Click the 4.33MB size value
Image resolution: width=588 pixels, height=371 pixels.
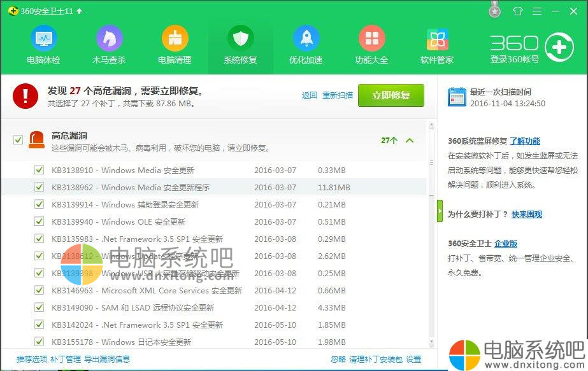point(331,307)
